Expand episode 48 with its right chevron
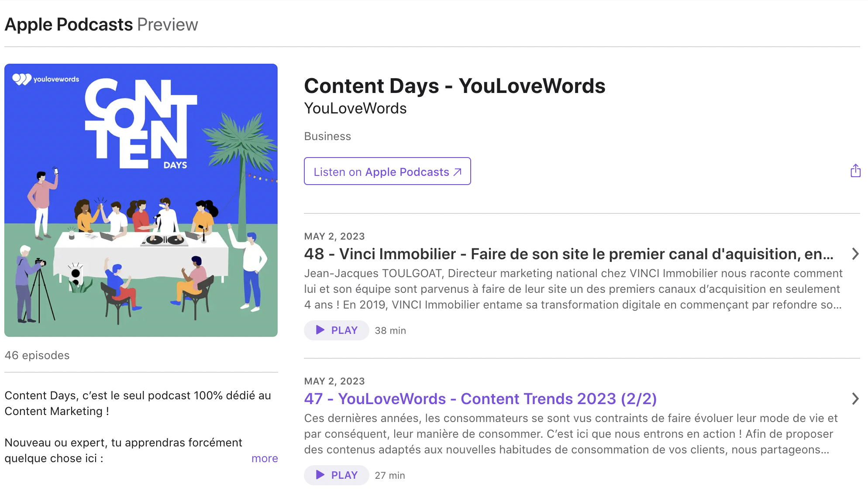 coord(855,254)
